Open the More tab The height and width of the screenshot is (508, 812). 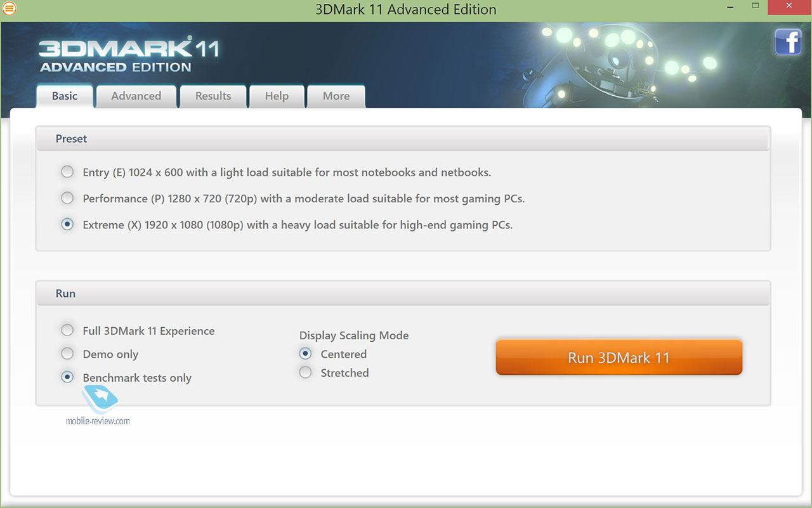click(336, 96)
